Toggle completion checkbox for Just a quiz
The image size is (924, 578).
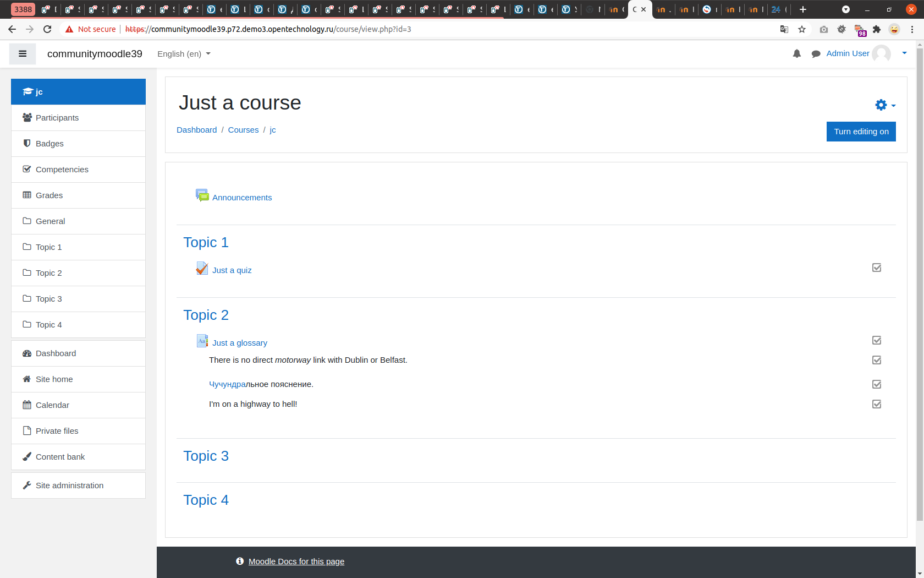click(x=877, y=268)
